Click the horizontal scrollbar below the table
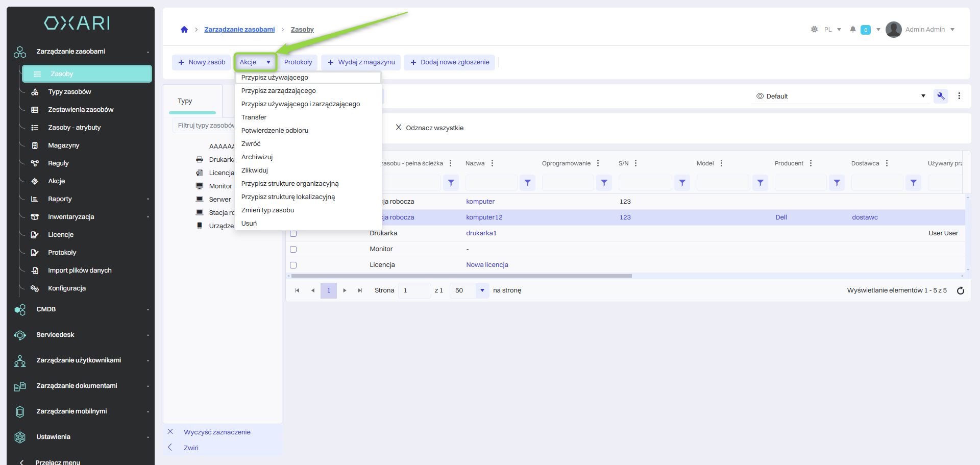 (x=459, y=276)
